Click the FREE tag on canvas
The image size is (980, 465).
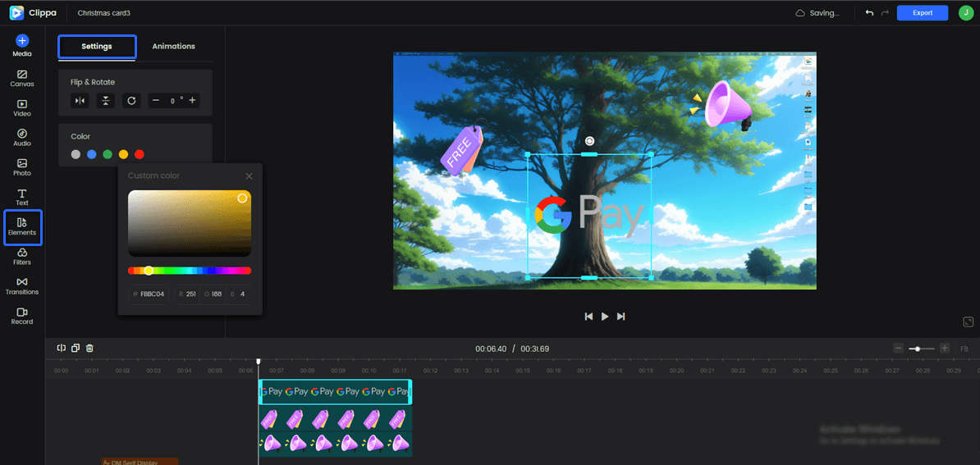(x=462, y=150)
